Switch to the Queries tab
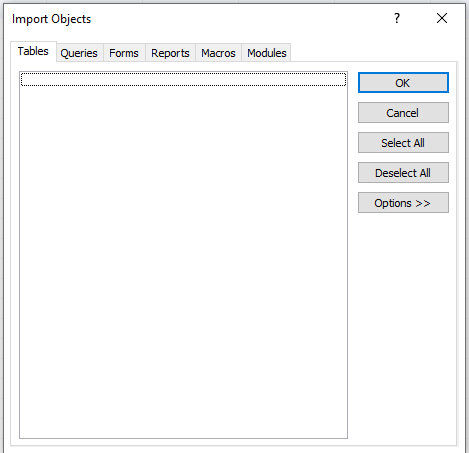 coord(79,53)
